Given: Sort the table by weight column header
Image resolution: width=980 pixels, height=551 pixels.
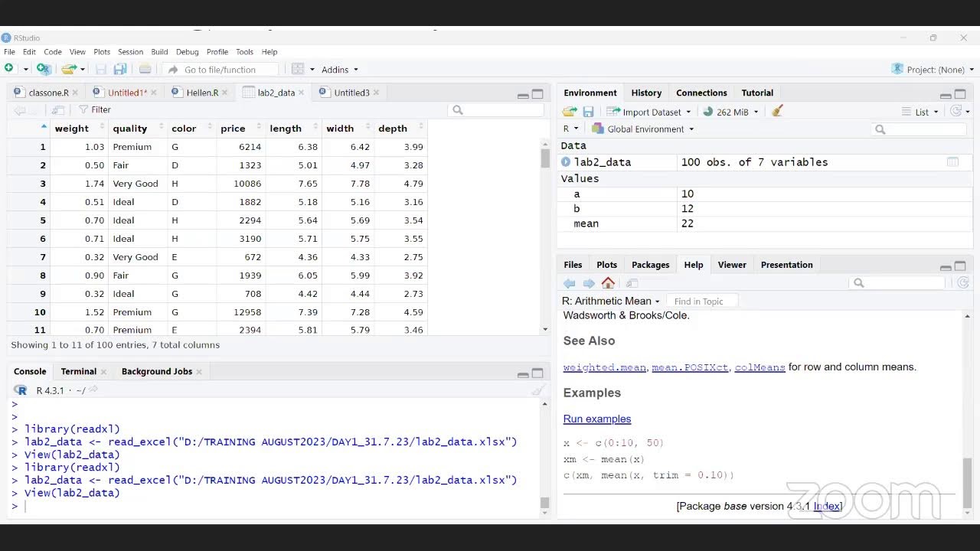Looking at the screenshot, I should click(x=79, y=129).
